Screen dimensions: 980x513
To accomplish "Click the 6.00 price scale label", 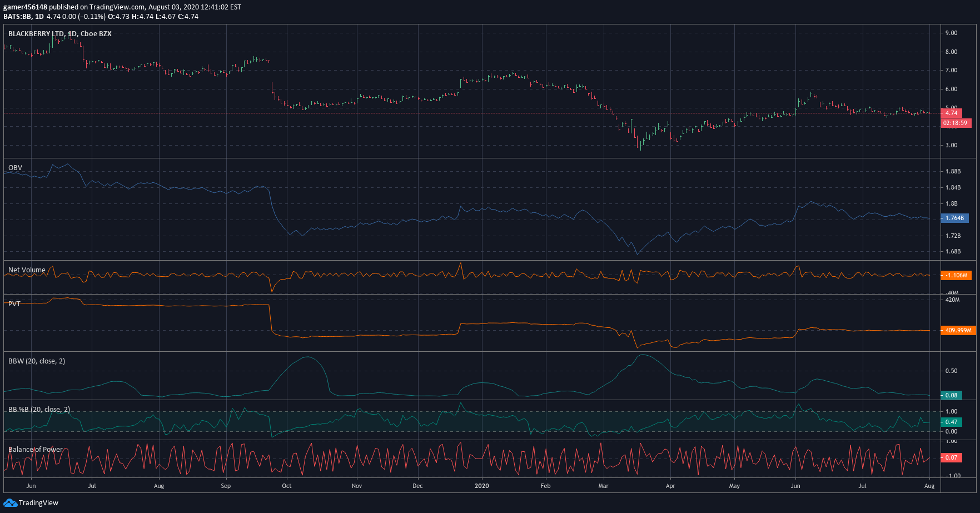I will (952, 89).
